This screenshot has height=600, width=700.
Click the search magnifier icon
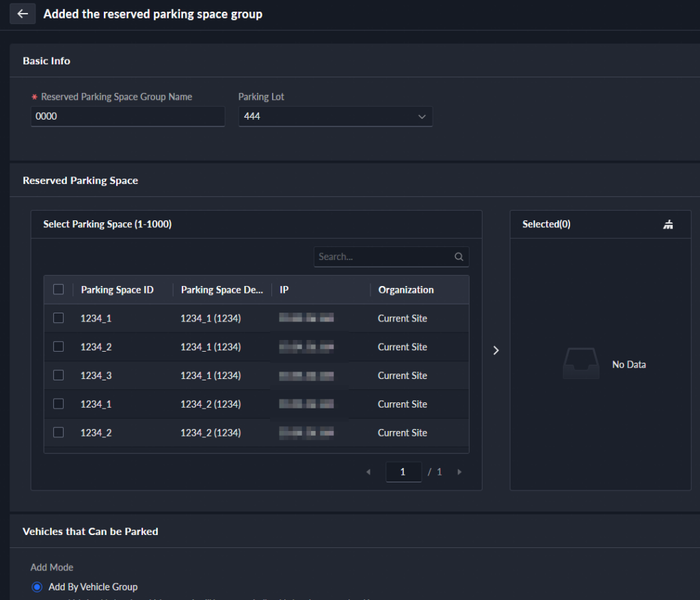coord(459,257)
